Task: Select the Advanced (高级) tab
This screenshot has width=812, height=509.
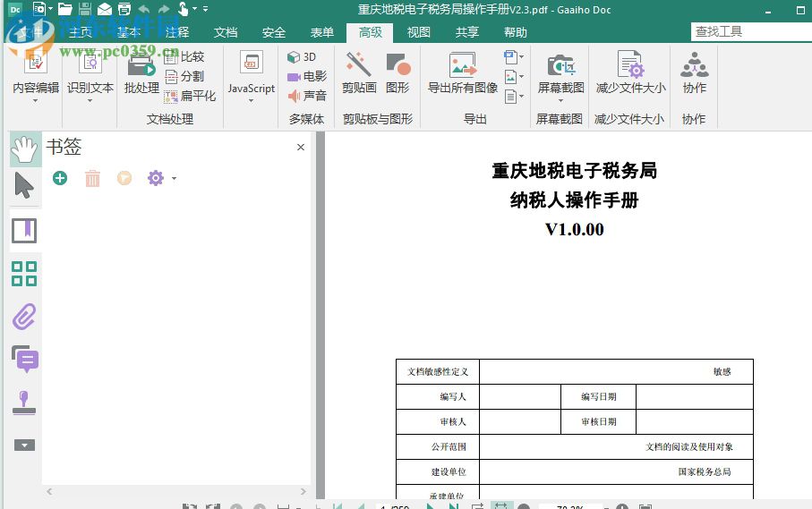Action: [x=371, y=32]
